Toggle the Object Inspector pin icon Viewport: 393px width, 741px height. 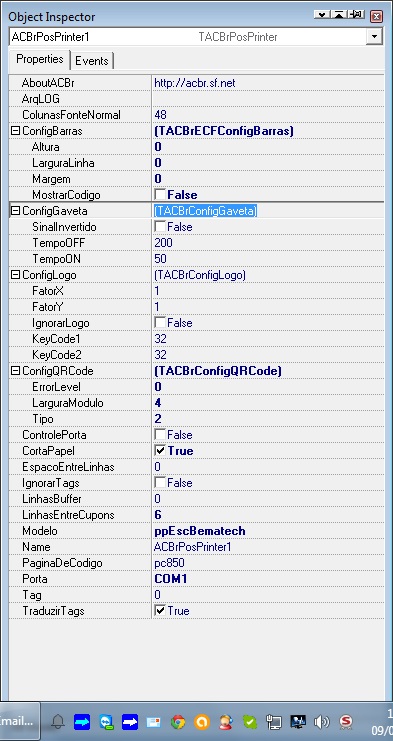pos(356,15)
